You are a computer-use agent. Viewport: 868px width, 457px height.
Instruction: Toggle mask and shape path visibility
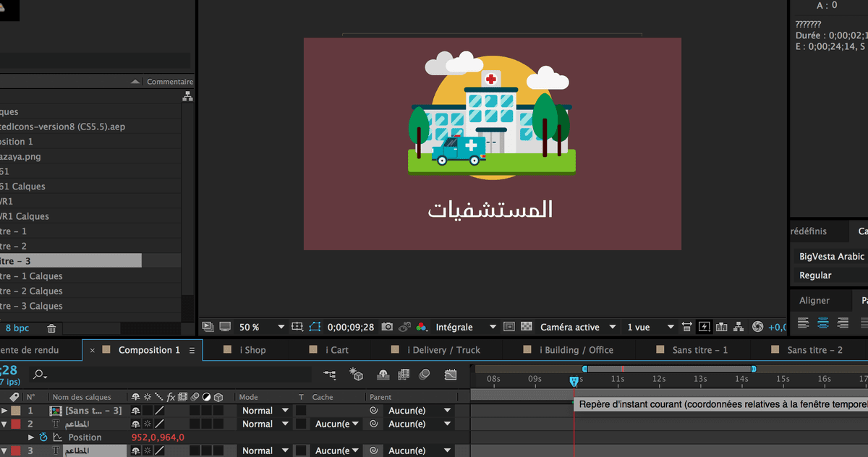pyautogui.click(x=315, y=328)
